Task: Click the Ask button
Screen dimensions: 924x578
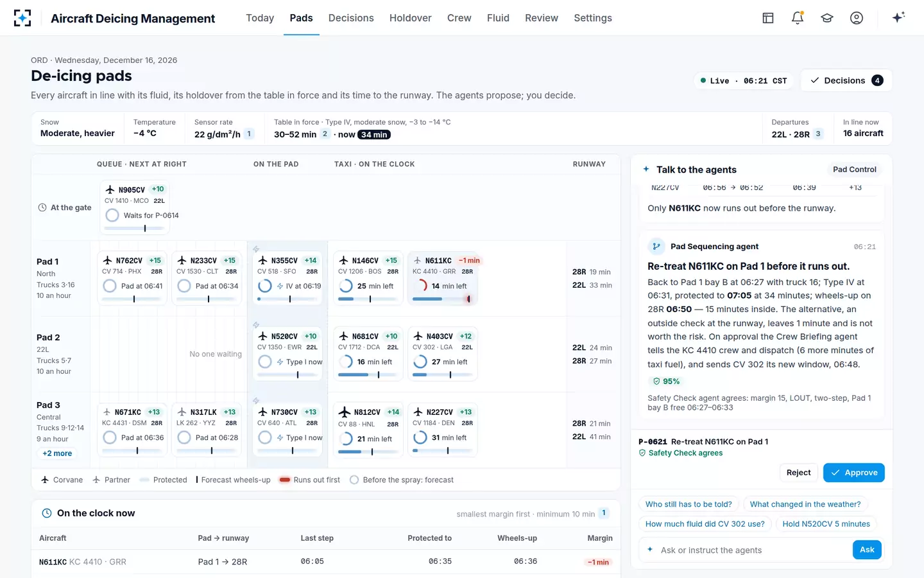Action: click(867, 550)
